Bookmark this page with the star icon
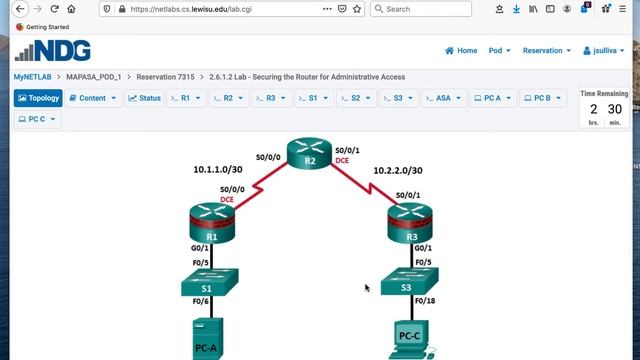This screenshot has width=640, height=360. click(x=357, y=9)
